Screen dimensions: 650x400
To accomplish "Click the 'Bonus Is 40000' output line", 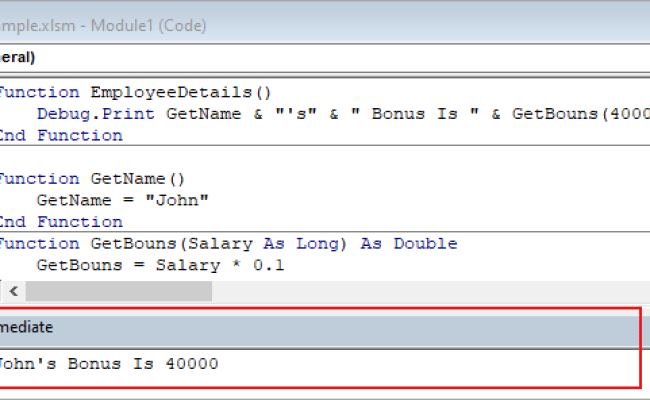I will click(108, 364).
